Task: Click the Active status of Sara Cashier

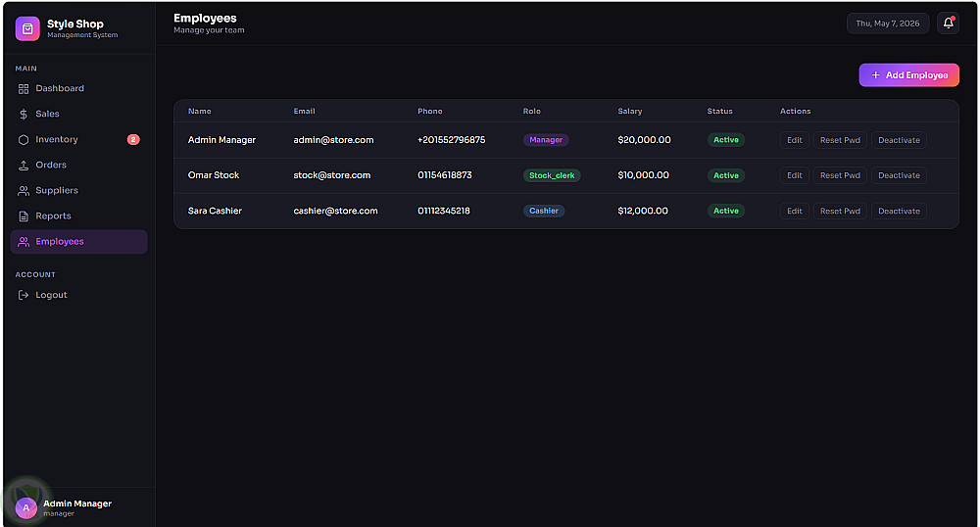Action: (725, 211)
